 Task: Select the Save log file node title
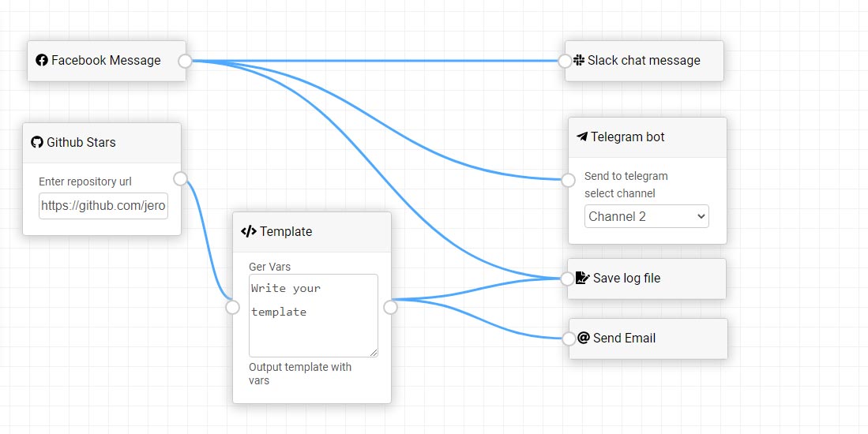(x=626, y=278)
